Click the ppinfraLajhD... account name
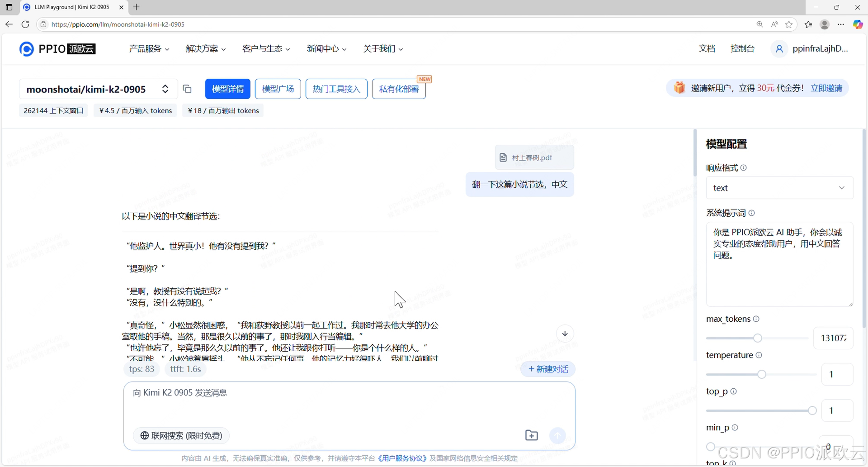Screen dimensions: 868x467 820,49
